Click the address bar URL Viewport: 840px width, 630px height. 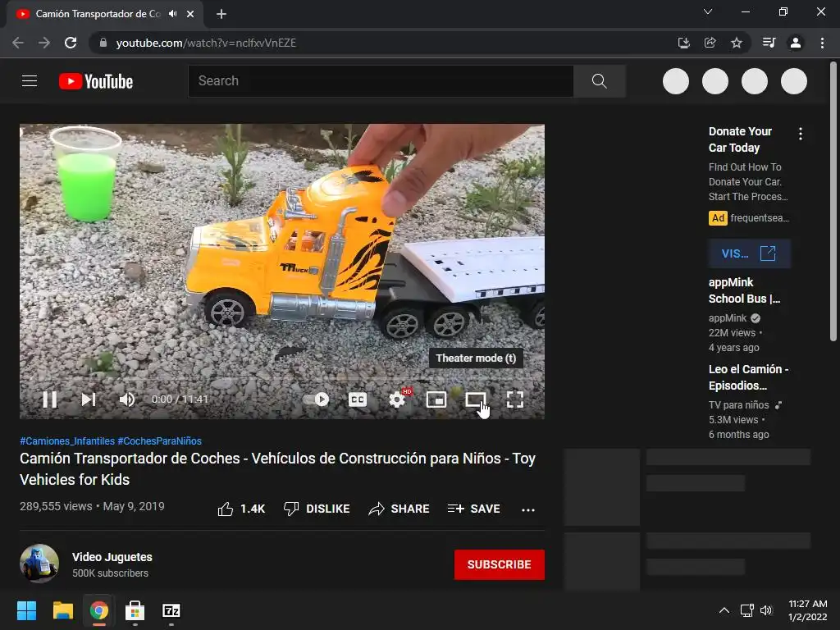(206, 43)
